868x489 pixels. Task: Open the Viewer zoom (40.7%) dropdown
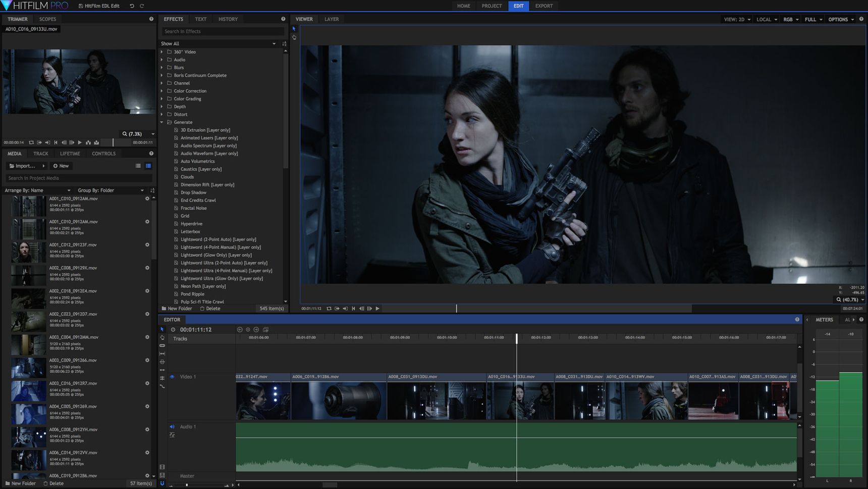850,300
